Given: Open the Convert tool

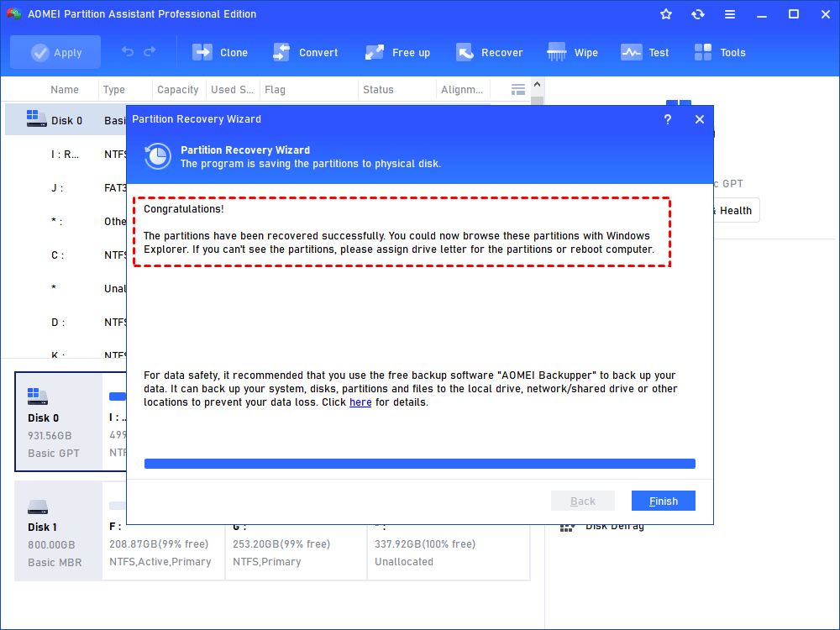Looking at the screenshot, I should tap(306, 52).
